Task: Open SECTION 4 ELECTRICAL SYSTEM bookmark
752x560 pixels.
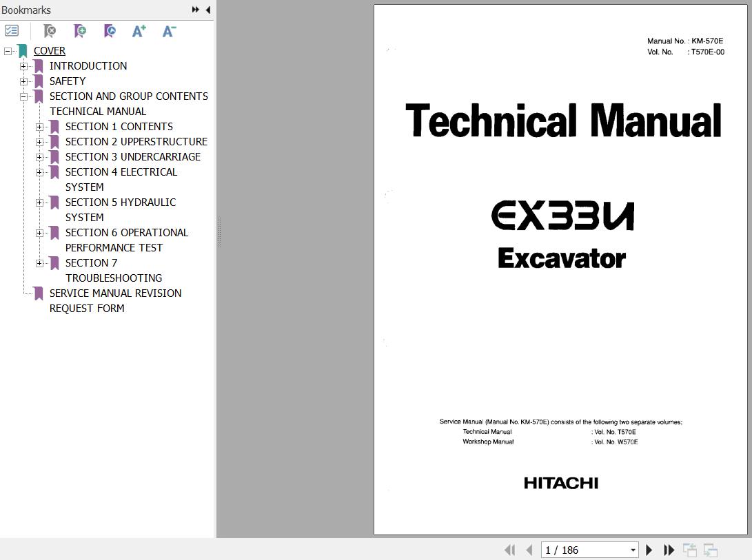Action: 121,179
